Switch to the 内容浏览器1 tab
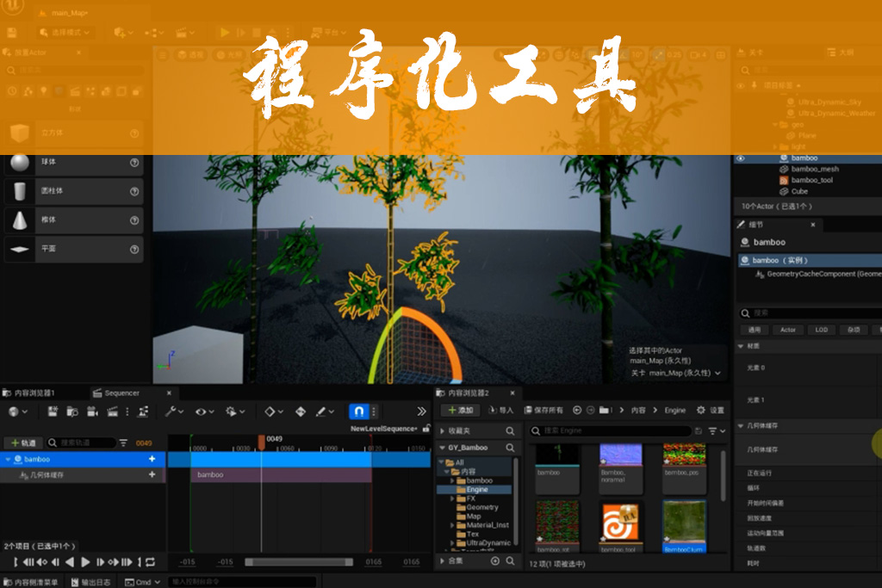Viewport: 882px width, 588px height. click(x=34, y=392)
